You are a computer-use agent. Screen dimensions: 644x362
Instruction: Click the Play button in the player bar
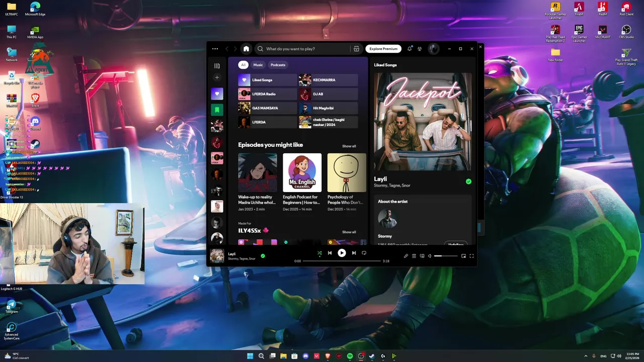point(342,253)
